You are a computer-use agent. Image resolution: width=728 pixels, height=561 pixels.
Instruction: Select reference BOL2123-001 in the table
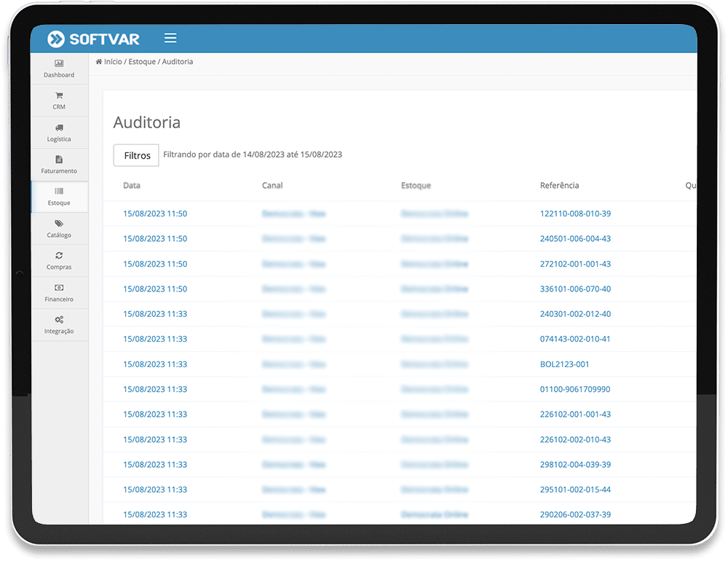564,364
